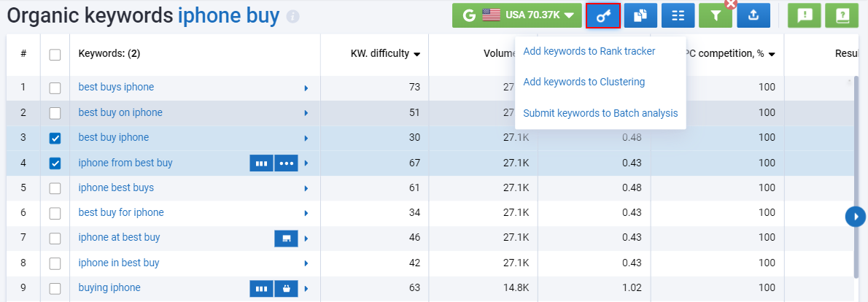Open keyword link best buy for iphone
868x302 pixels.
click(x=121, y=213)
